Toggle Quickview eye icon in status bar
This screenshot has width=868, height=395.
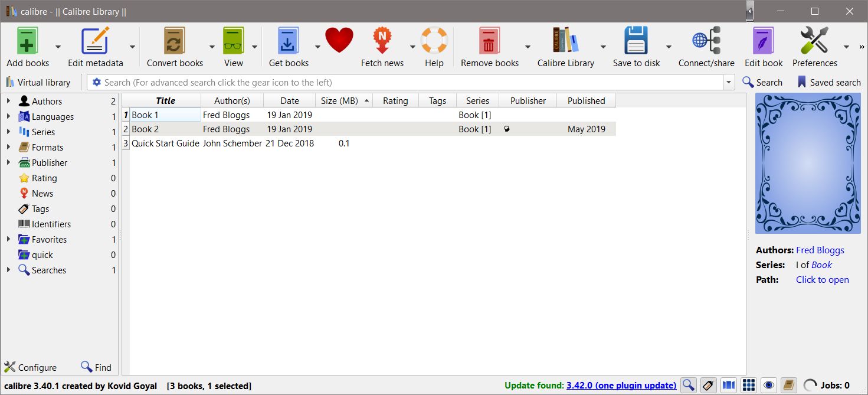click(x=769, y=386)
